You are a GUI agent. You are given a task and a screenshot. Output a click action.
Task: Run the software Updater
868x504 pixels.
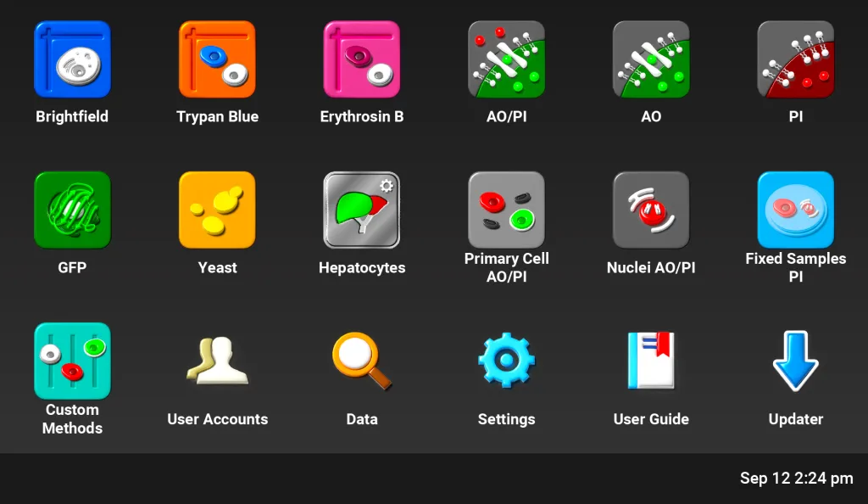pos(795,361)
